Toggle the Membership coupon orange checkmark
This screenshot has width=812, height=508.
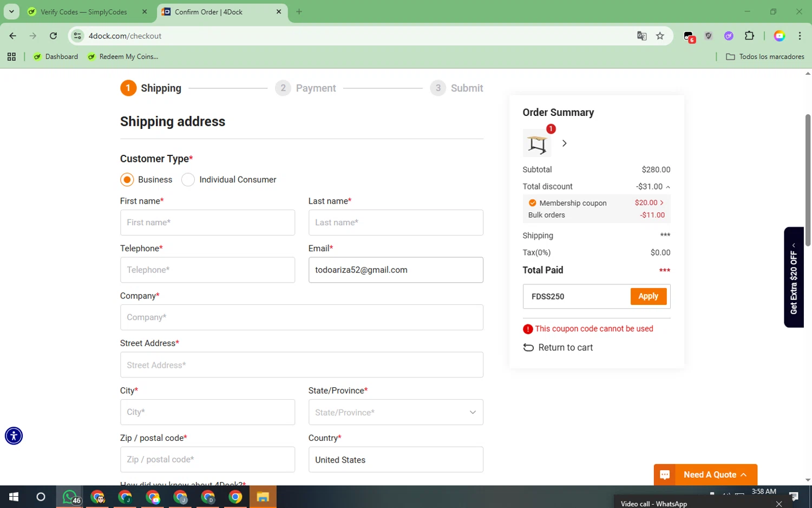point(532,203)
